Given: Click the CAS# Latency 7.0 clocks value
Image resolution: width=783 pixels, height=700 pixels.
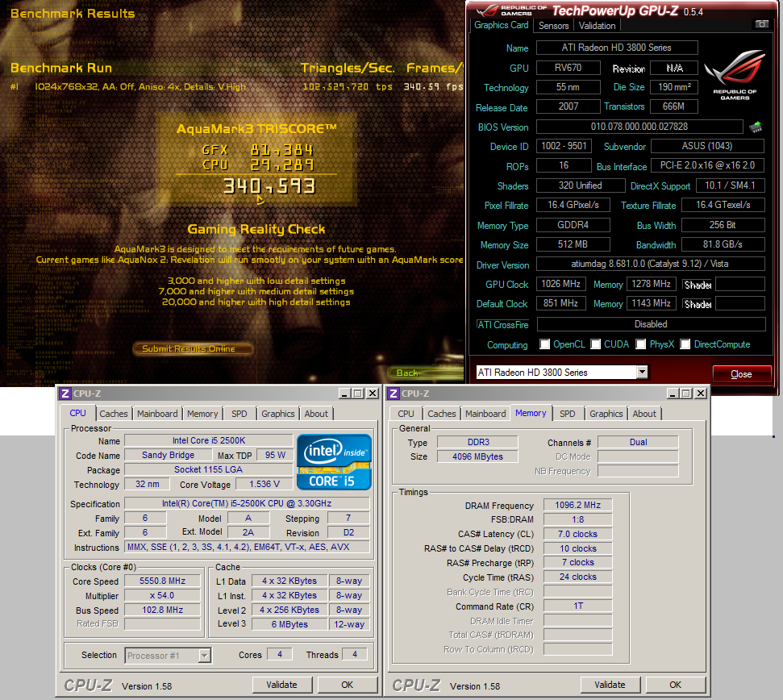Looking at the screenshot, I should (x=577, y=534).
